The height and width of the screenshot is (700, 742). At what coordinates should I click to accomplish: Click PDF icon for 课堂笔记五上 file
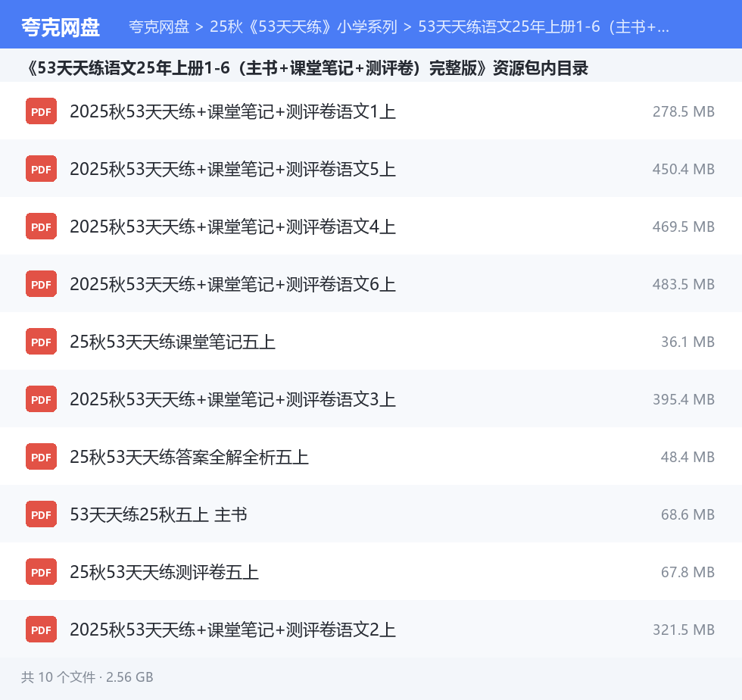pos(41,342)
